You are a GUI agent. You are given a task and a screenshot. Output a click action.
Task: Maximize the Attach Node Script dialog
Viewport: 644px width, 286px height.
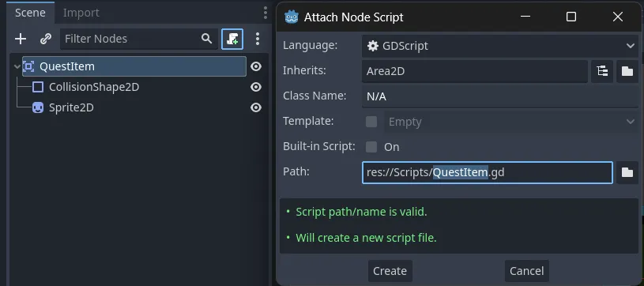pos(571,17)
